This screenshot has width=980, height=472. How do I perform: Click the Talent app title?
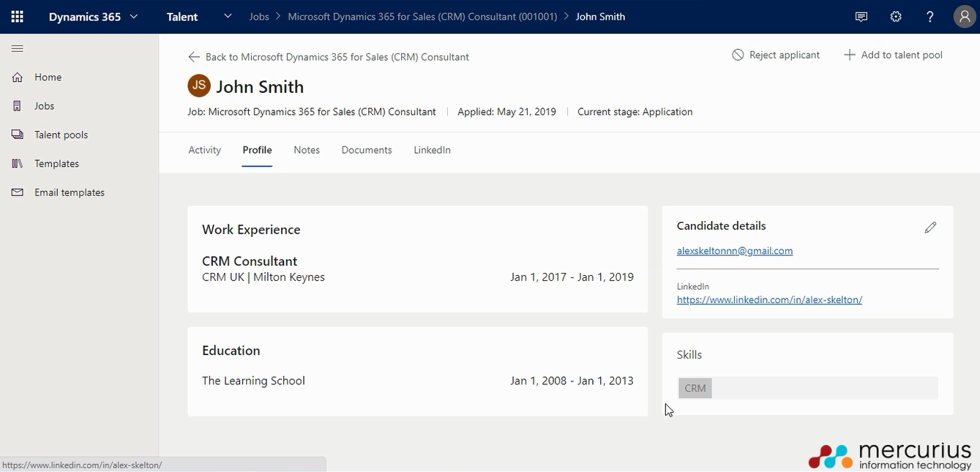182,17
